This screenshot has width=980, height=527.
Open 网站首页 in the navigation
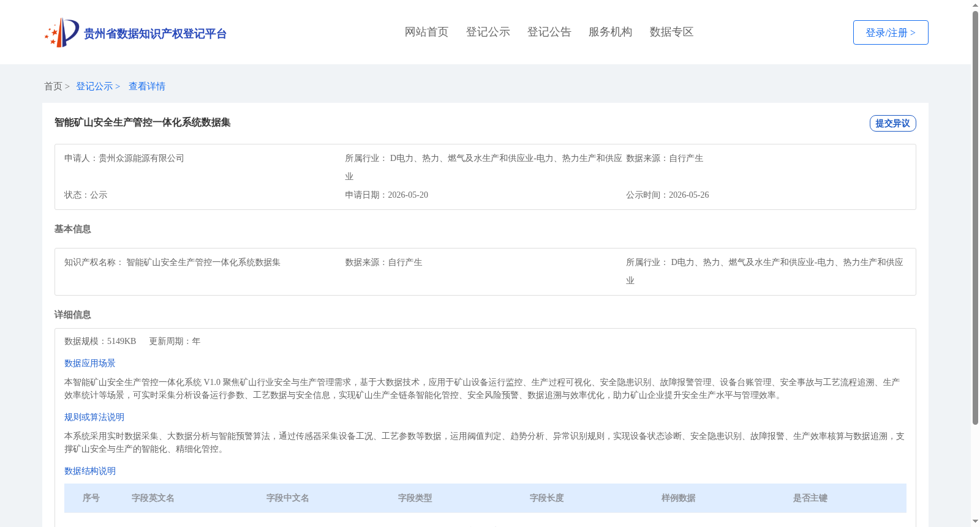[426, 32]
